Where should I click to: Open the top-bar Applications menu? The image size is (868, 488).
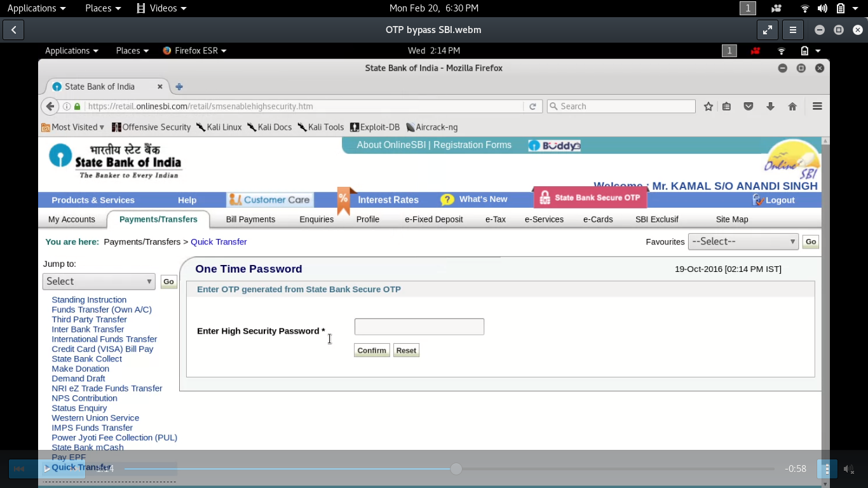coord(36,8)
